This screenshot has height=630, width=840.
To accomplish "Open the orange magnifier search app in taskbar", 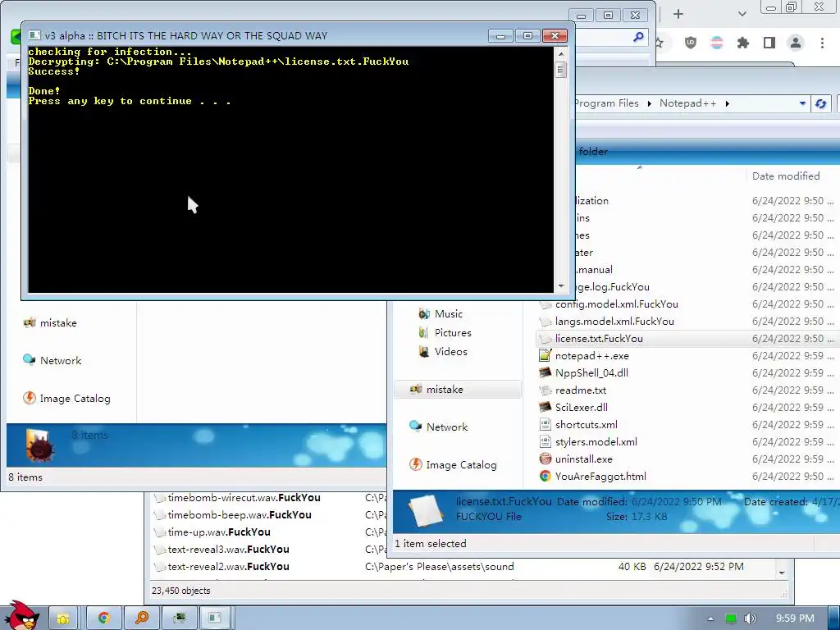I will [141, 619].
